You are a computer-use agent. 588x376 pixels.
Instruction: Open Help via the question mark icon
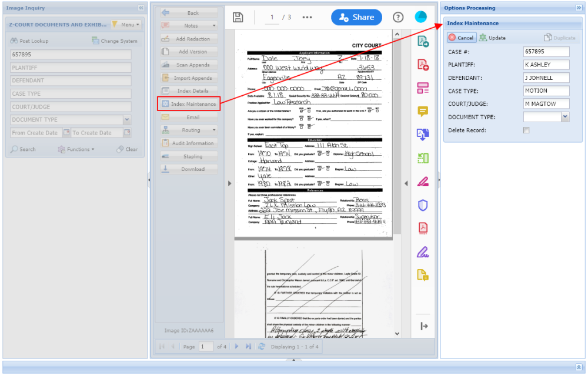coord(398,17)
